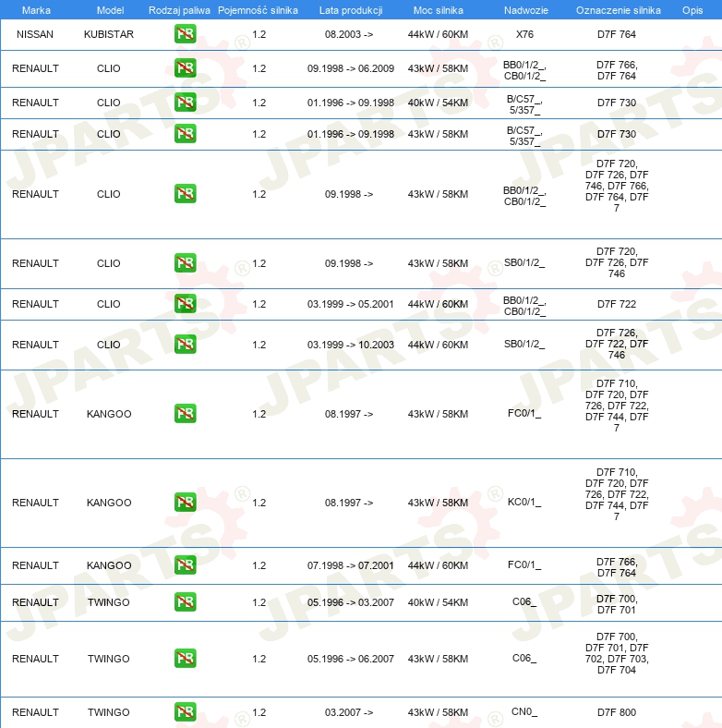The image size is (722, 728).
Task: Click the 40kW / 54KM power in CLIO row
Action: tap(438, 103)
